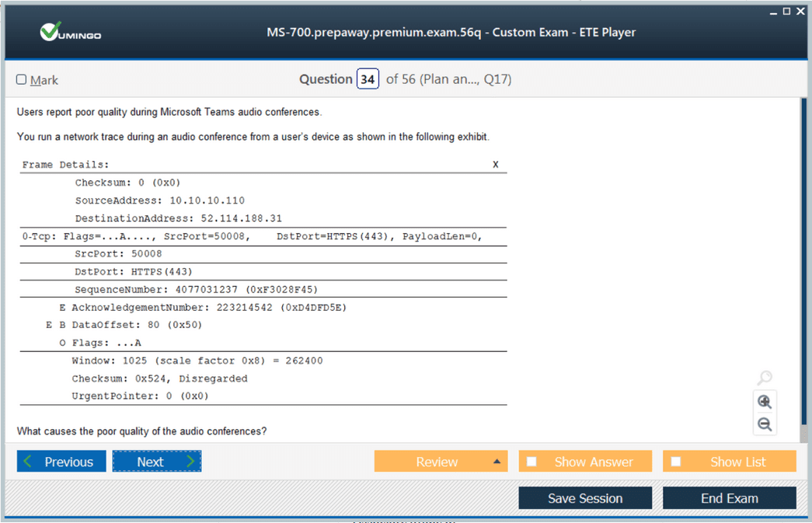Screen dimensions: 812x523
Task: Click the vertical scrollbar of question pane
Action: pos(803,269)
